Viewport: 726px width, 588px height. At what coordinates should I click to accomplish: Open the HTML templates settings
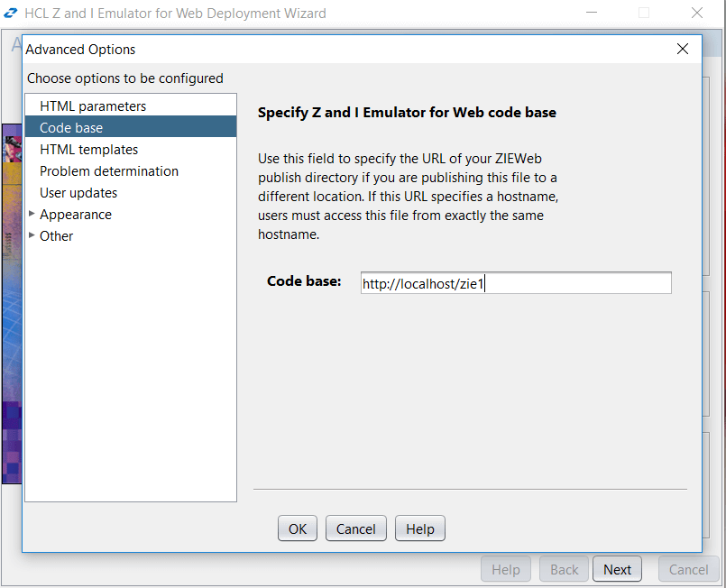87,149
